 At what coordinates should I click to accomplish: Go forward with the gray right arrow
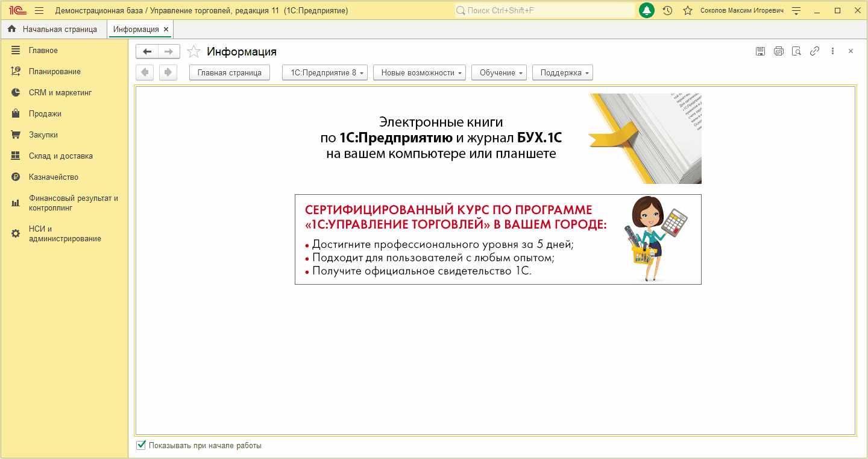(x=169, y=51)
